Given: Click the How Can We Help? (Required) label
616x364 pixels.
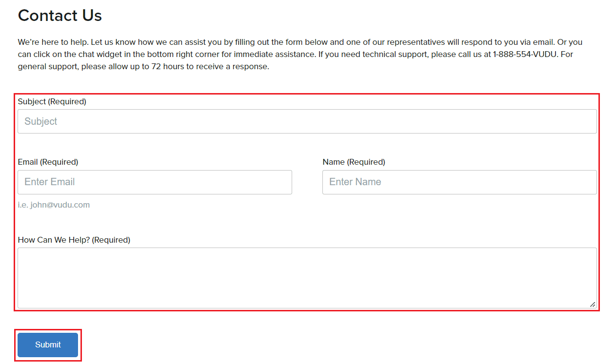Looking at the screenshot, I should pos(74,240).
